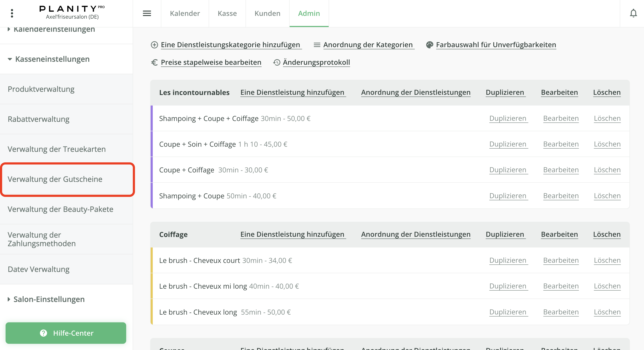The height and width of the screenshot is (350, 644).
Task: Edit Le brush - Cheveux court
Action: pyautogui.click(x=561, y=260)
